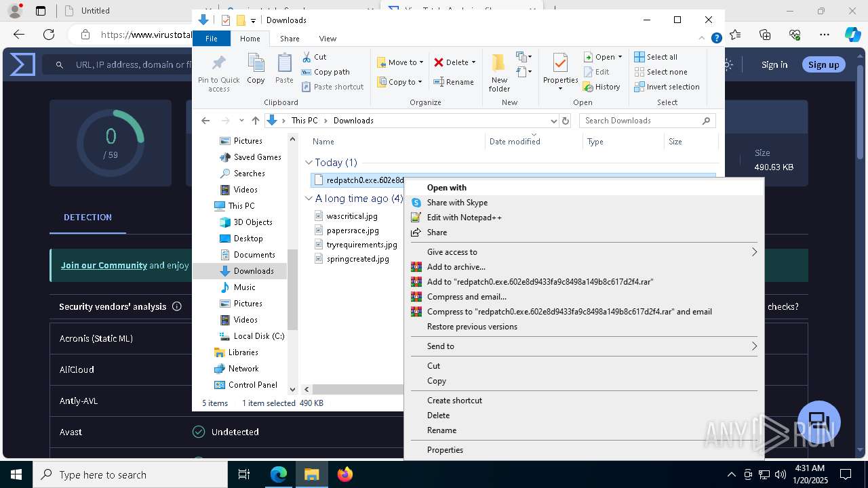
Task: Select 3D Objects in navigation tree
Action: pos(245,222)
